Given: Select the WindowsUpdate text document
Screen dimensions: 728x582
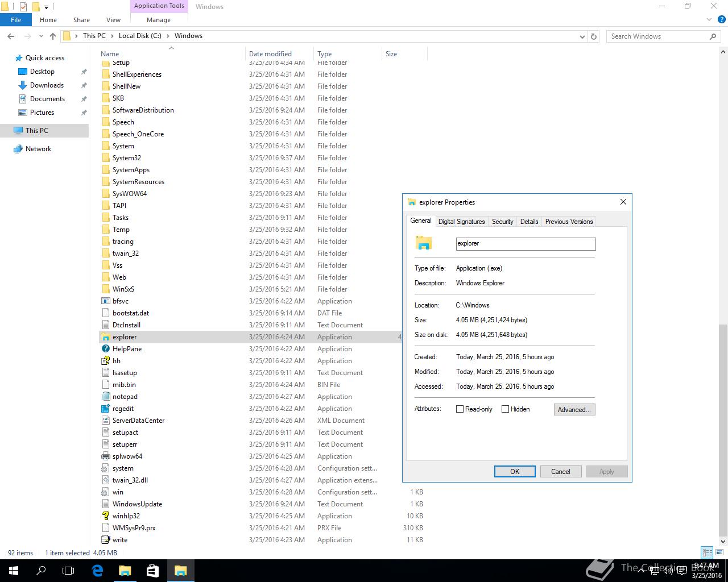Looking at the screenshot, I should click(x=263, y=504).
